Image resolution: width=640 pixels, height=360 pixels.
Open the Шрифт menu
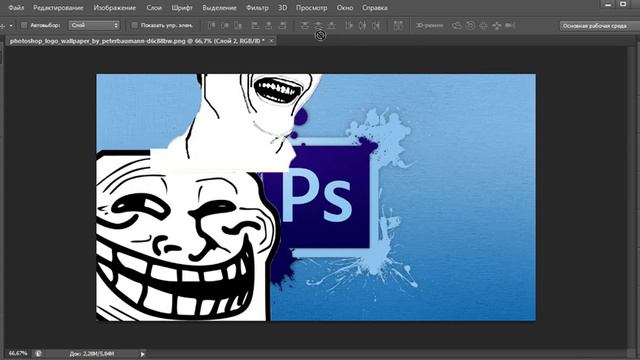click(x=182, y=7)
